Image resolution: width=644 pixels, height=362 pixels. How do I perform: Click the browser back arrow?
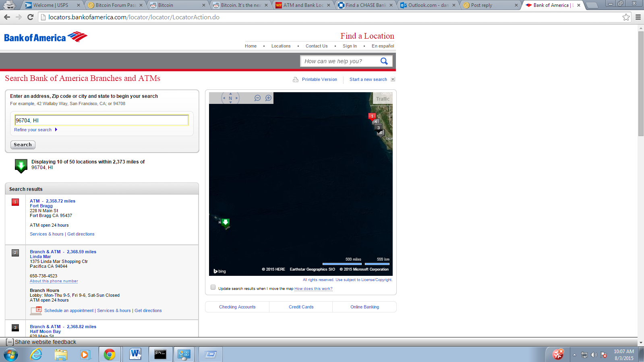[x=7, y=17]
